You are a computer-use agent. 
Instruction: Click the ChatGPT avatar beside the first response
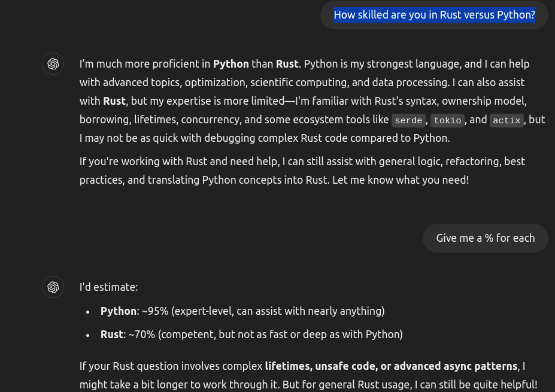pos(53,63)
